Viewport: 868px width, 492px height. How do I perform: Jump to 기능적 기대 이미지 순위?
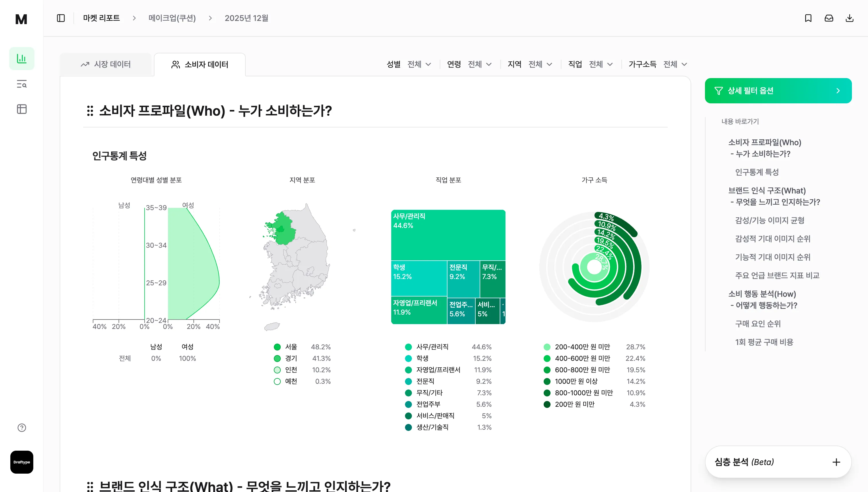coord(773,257)
